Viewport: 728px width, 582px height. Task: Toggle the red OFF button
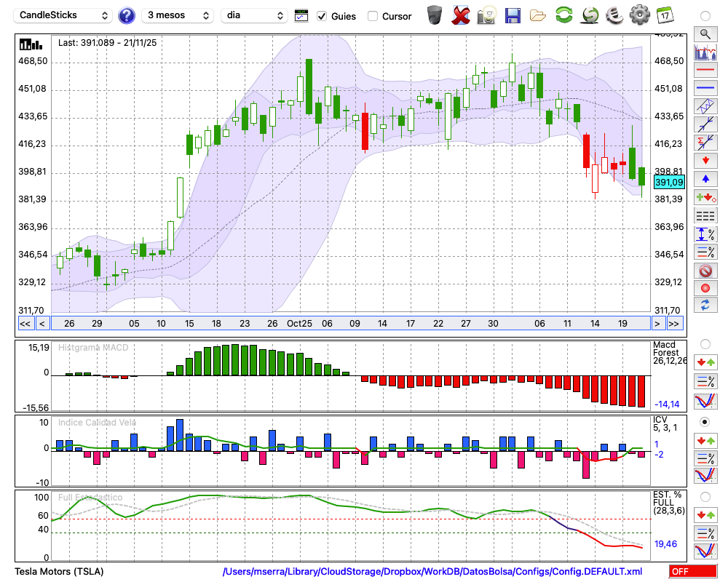693,571
